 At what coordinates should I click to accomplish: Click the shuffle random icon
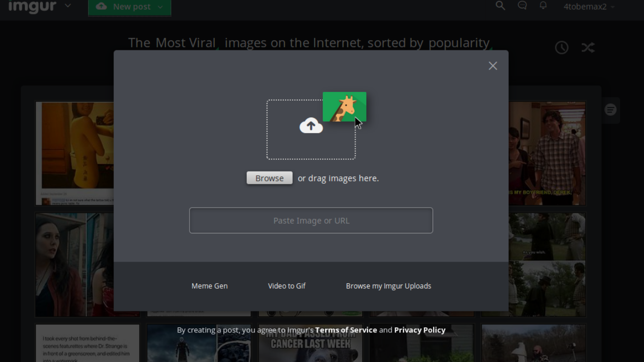coord(588,47)
